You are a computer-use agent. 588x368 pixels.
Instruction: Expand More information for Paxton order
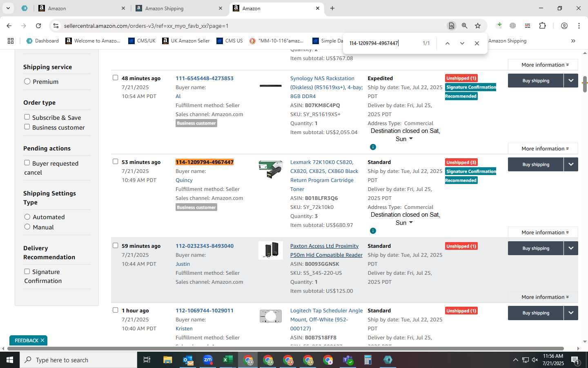point(543,297)
